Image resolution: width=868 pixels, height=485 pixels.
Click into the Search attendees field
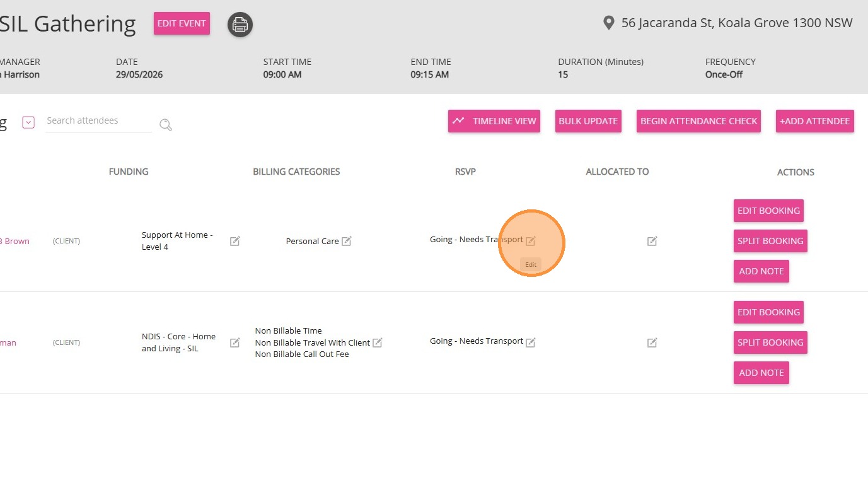[98, 121]
